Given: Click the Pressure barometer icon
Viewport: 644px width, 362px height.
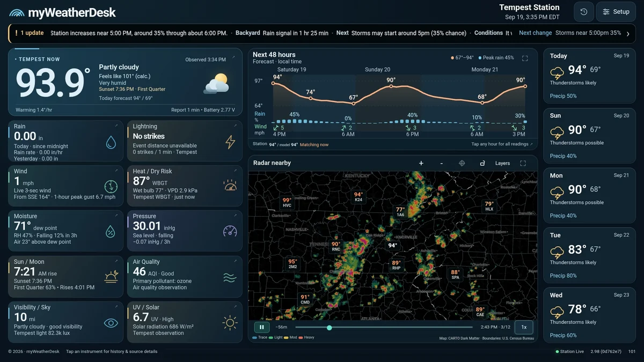Looking at the screenshot, I should 230,231.
